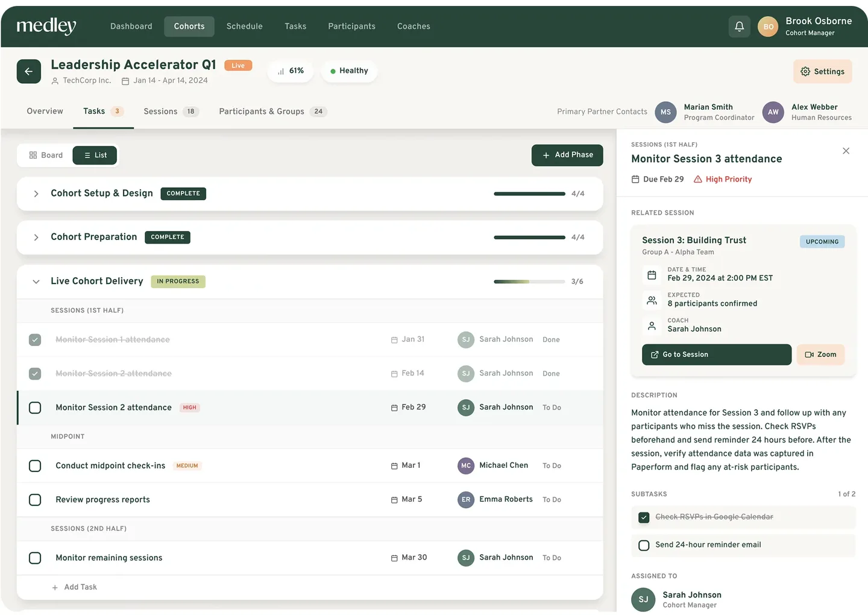
Task: Click the Jan 14 - Apr 14 date icon
Action: click(125, 81)
